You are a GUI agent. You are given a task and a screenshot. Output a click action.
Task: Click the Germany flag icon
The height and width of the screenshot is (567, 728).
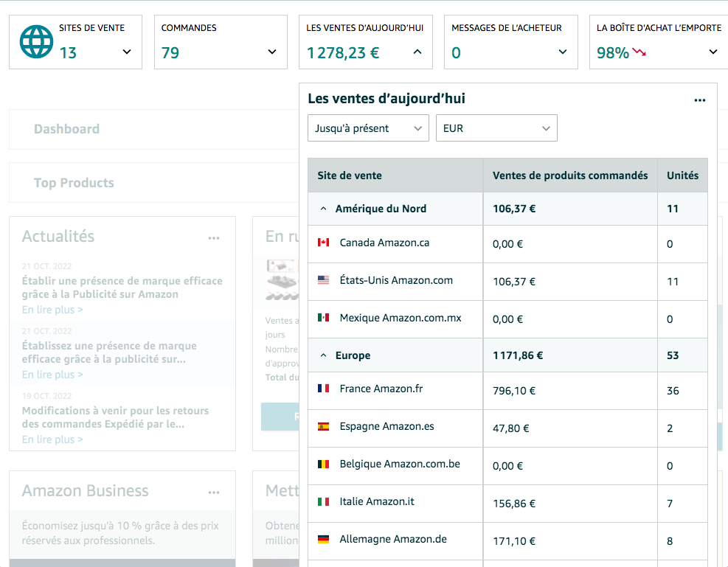(324, 539)
